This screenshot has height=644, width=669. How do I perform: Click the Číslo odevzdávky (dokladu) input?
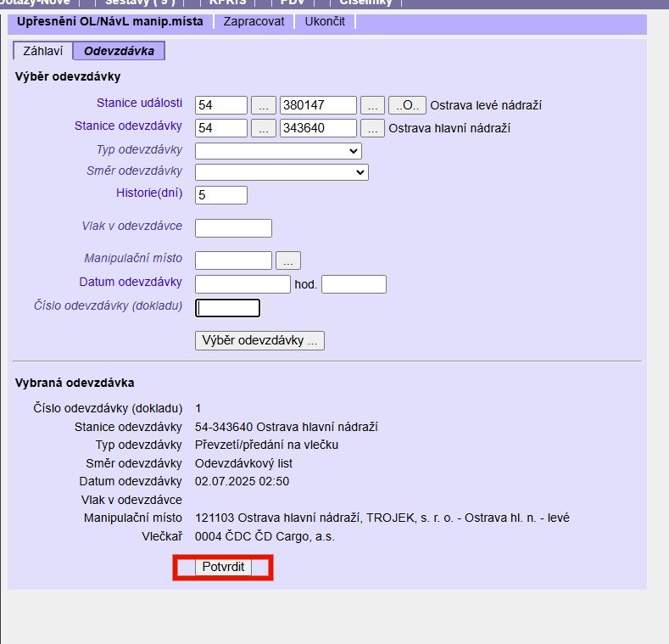pos(227,308)
